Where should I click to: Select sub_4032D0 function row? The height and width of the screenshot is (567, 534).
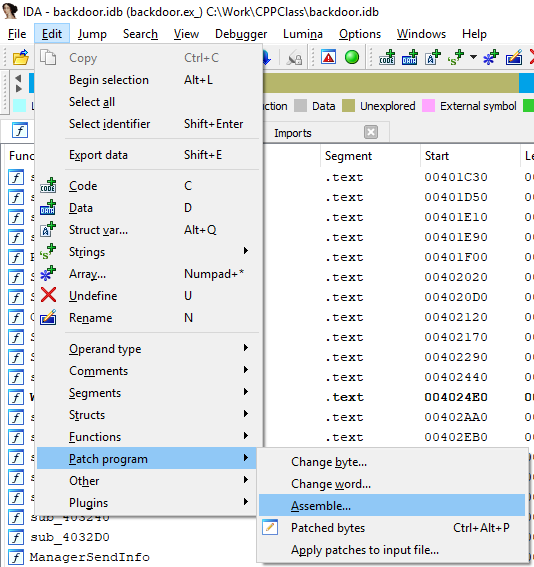(69, 537)
